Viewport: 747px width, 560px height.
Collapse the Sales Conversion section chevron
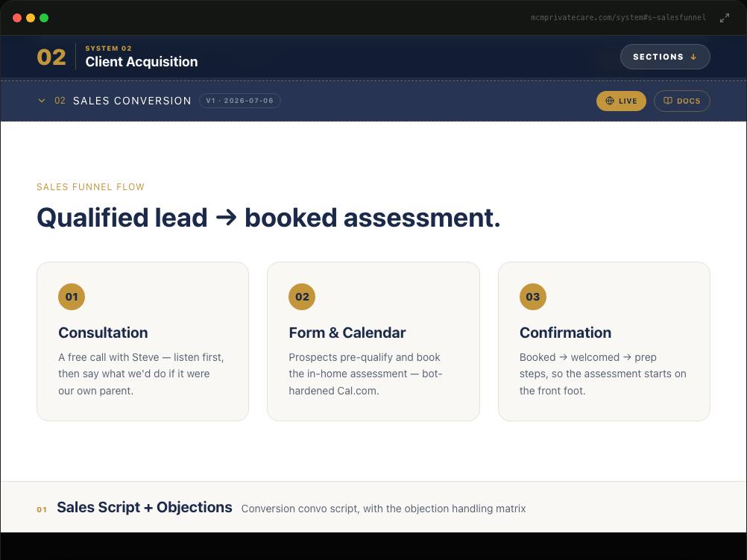[x=42, y=101]
